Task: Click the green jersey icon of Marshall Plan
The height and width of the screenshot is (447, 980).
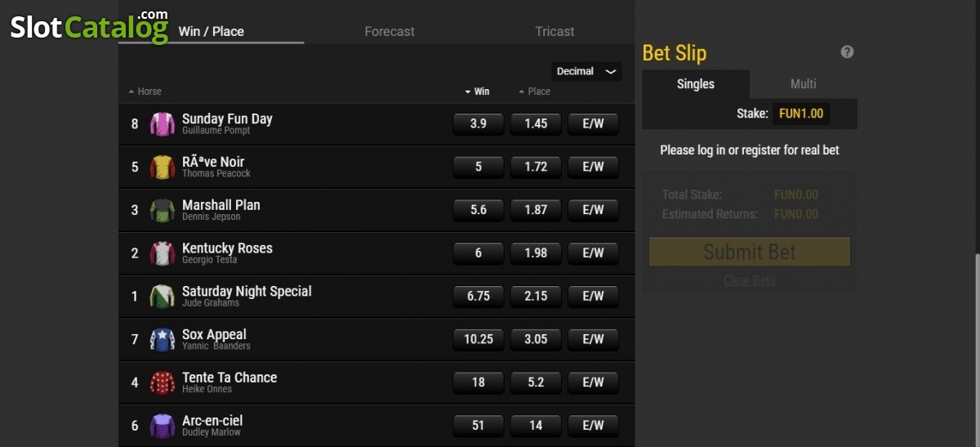Action: 163,210
